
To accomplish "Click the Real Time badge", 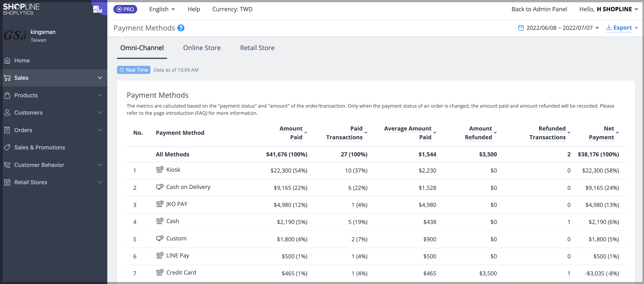I will (134, 70).
